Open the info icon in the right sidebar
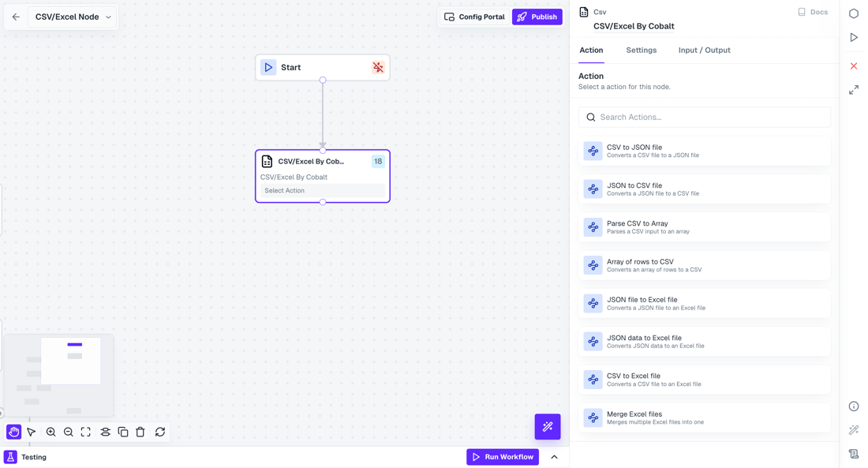868x468 pixels. [854, 406]
